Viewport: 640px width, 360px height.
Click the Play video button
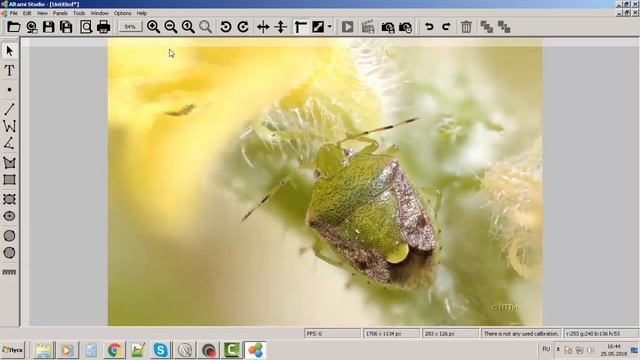[x=348, y=27]
